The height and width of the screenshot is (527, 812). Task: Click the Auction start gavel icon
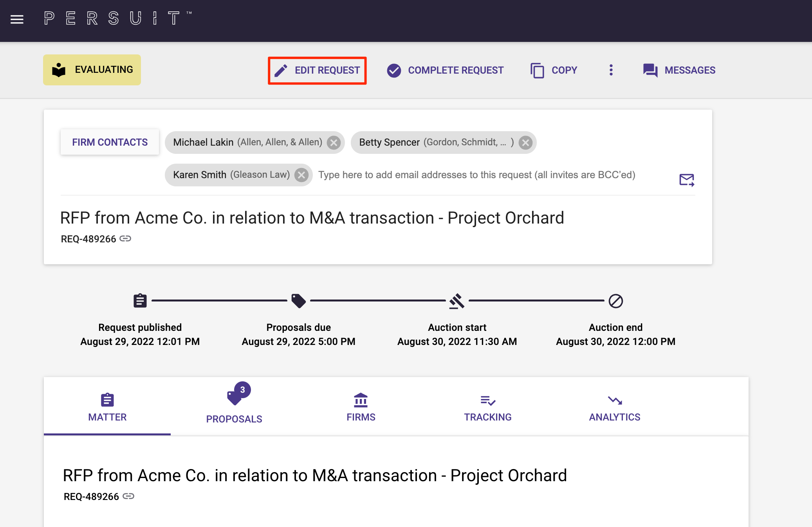pyautogui.click(x=457, y=301)
